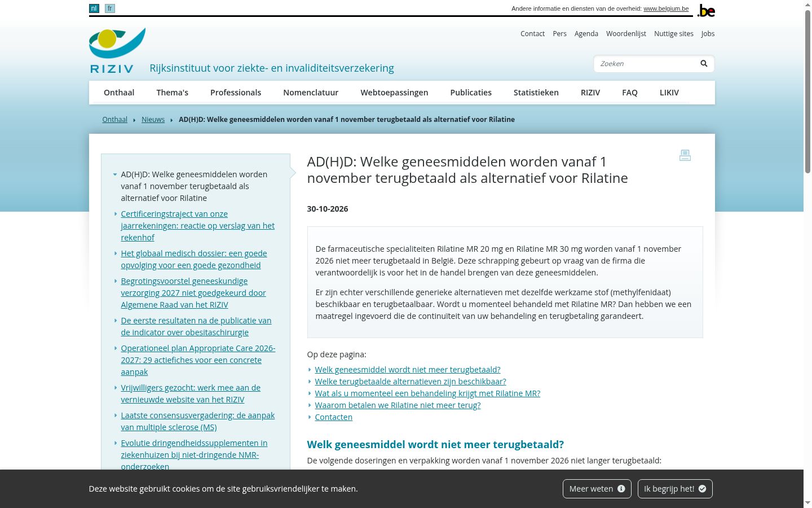Open the Agenda link
The image size is (812, 508).
(586, 34)
